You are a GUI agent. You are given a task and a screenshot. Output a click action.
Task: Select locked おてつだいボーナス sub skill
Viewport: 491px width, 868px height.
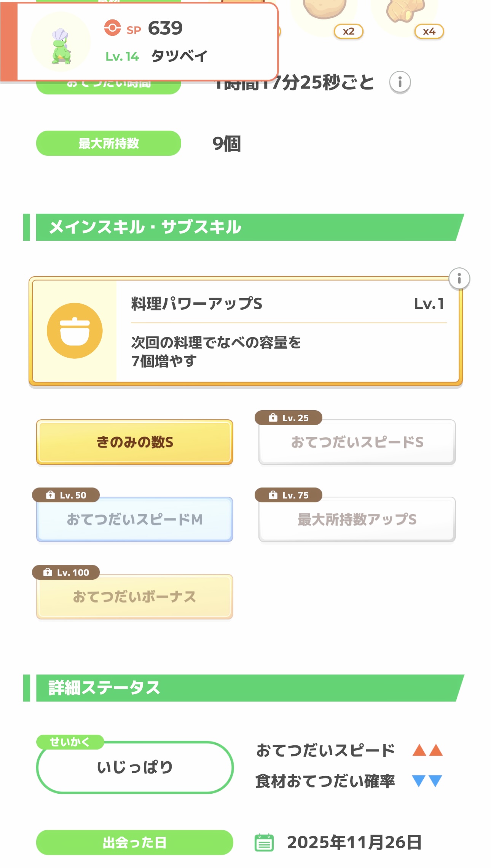point(134,596)
